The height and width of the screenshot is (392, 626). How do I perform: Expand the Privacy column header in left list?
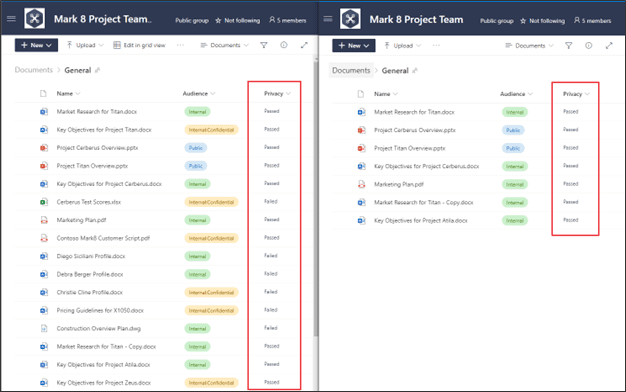click(277, 93)
